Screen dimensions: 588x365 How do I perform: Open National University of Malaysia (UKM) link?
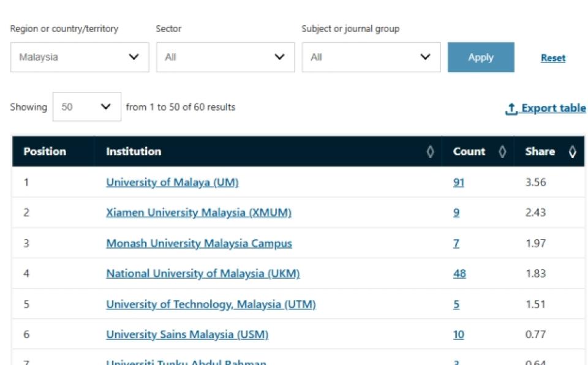point(203,274)
